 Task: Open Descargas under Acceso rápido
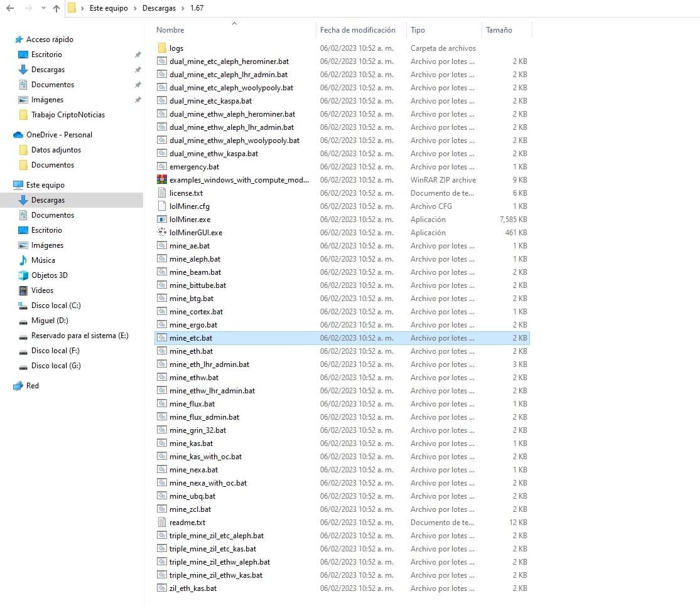tap(48, 70)
